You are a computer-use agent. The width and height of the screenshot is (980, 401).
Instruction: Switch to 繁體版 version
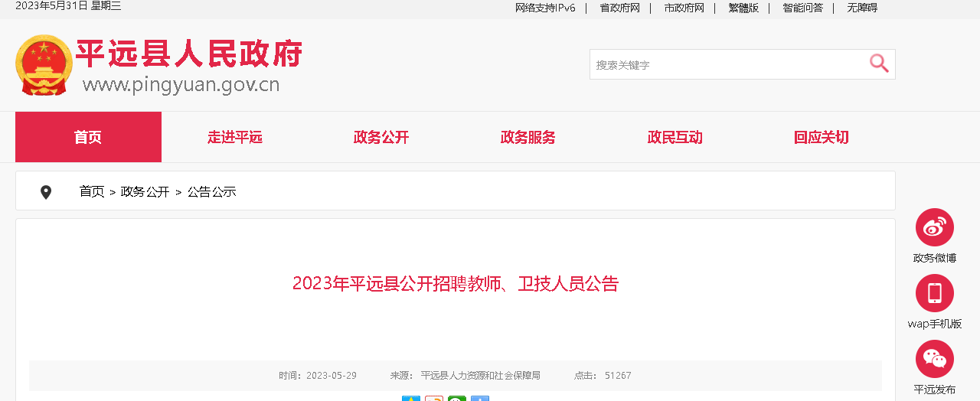743,8
